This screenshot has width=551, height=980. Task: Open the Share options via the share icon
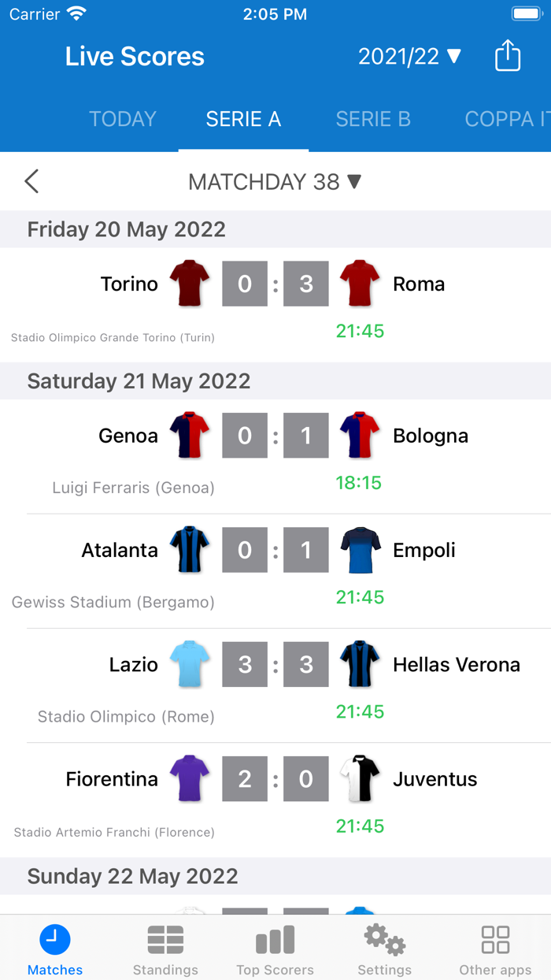(x=508, y=55)
